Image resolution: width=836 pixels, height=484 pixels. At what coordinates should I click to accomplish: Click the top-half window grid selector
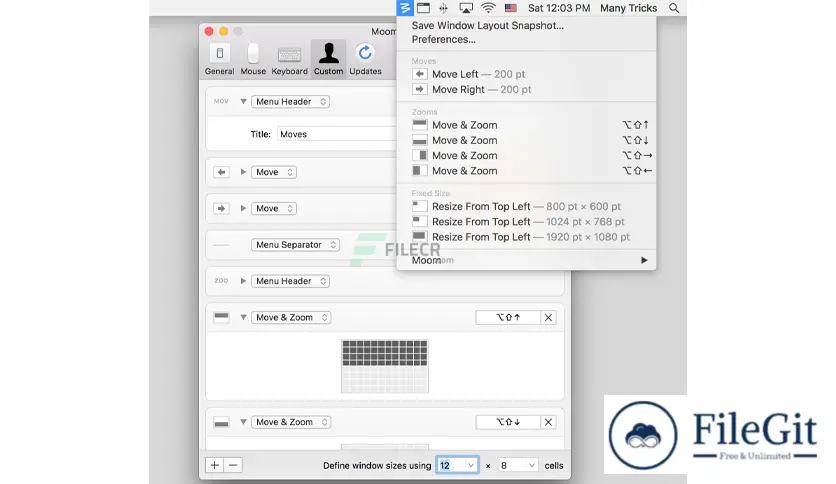[385, 366]
